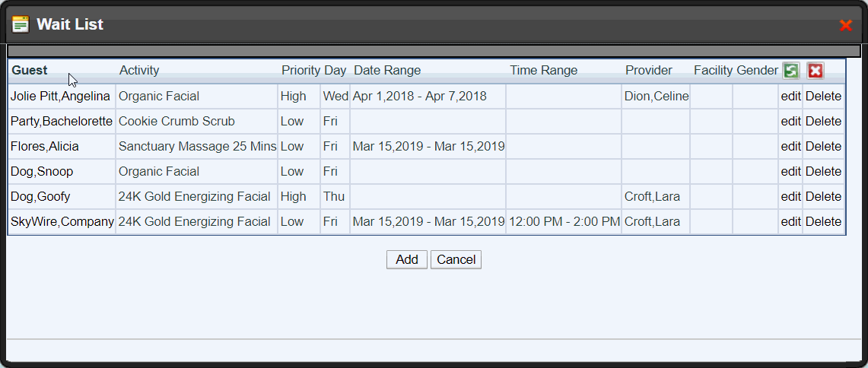The height and width of the screenshot is (368, 868).
Task: Click the green refresh icon in header
Action: pos(791,70)
